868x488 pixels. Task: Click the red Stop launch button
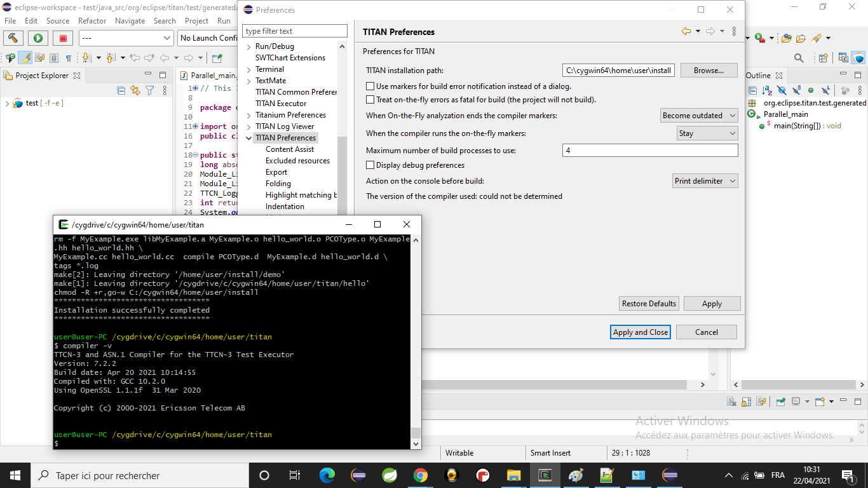tap(63, 38)
